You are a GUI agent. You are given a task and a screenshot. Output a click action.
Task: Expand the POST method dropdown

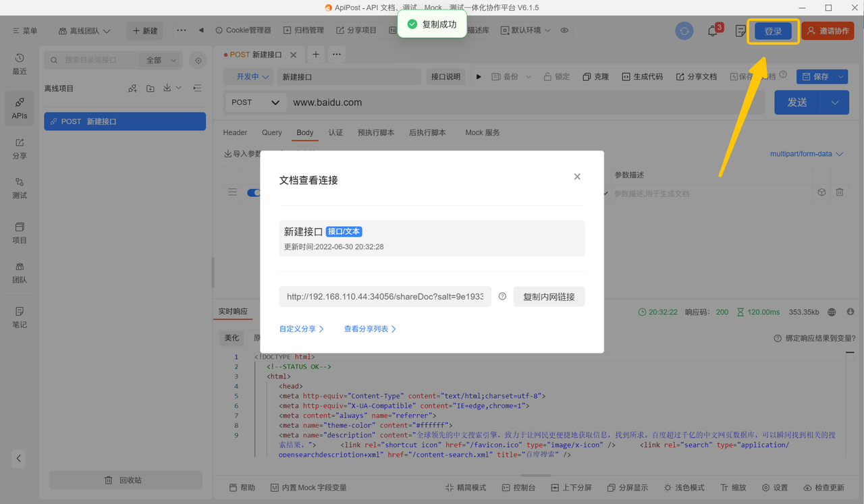[254, 103]
